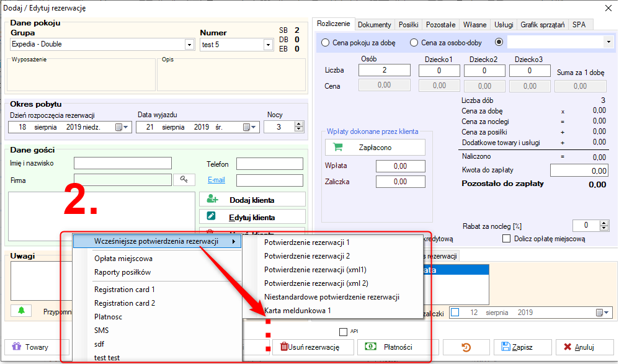
Task: Switch to the Dokumenty tab
Action: (374, 24)
